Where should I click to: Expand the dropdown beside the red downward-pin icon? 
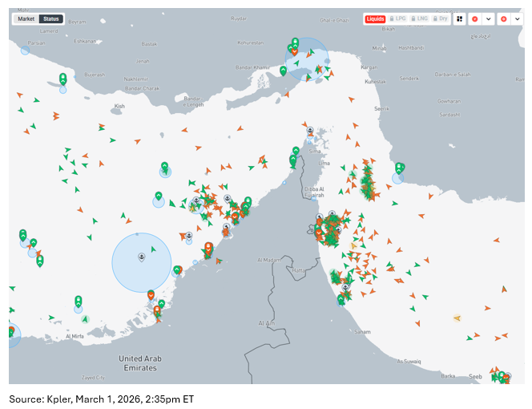click(x=488, y=19)
